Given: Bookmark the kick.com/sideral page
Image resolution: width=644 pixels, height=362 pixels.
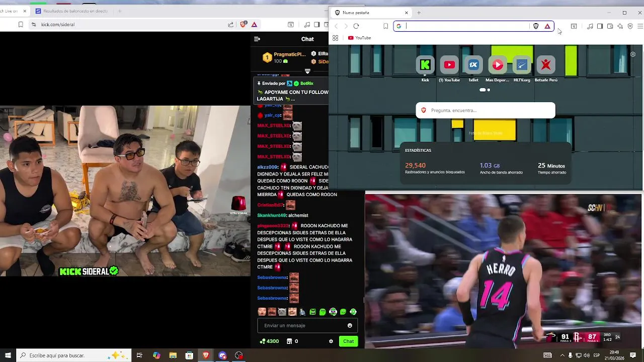Looking at the screenshot, I should click(21, 24).
